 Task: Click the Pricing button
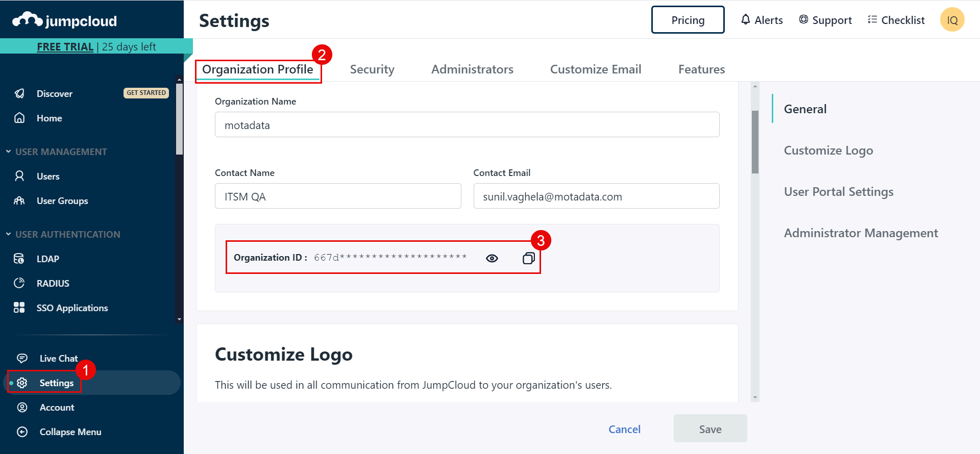(688, 20)
